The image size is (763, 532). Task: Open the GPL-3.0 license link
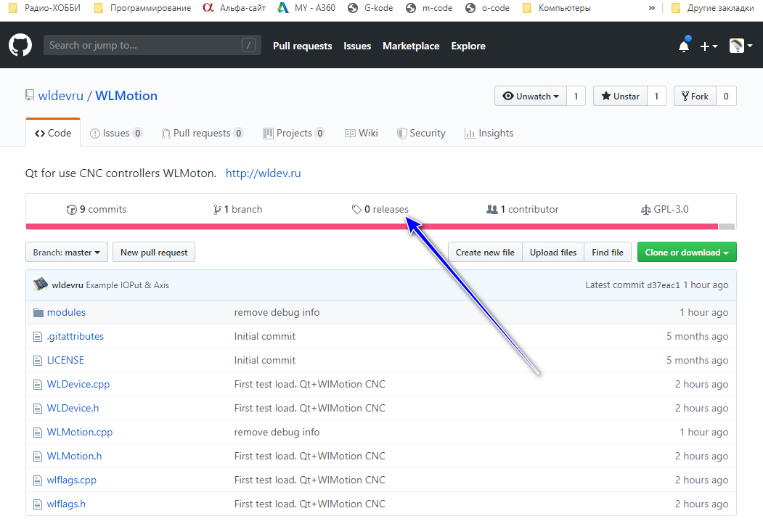pos(665,209)
